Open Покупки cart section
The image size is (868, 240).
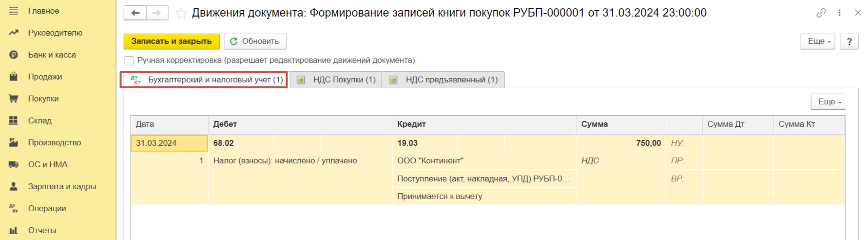pyautogui.click(x=43, y=99)
